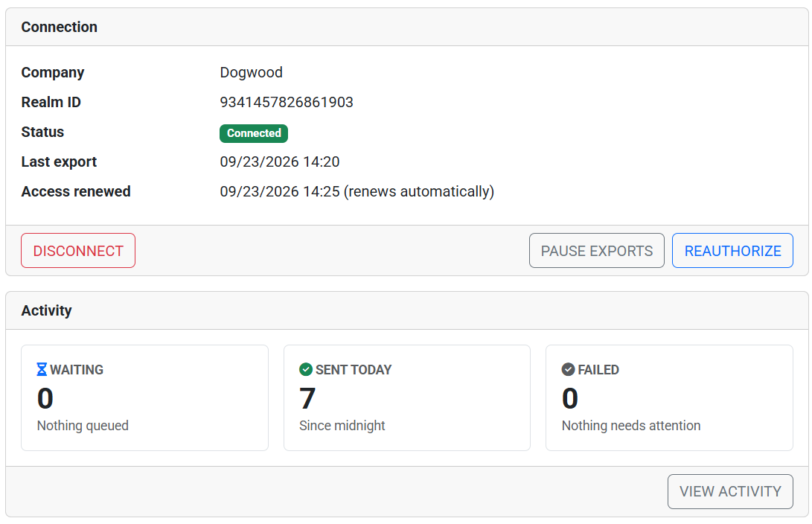This screenshot has width=812, height=524.
Task: Click the SENT TODAY card title
Action: 354,370
